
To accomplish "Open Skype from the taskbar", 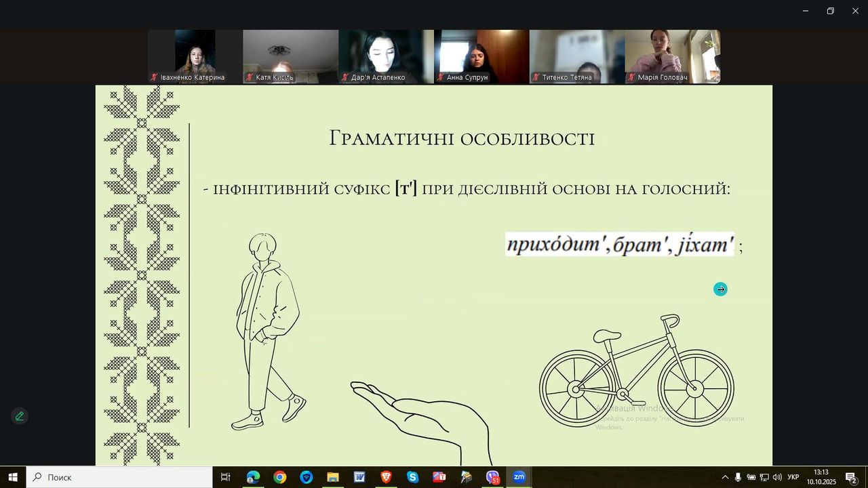I will tap(412, 477).
